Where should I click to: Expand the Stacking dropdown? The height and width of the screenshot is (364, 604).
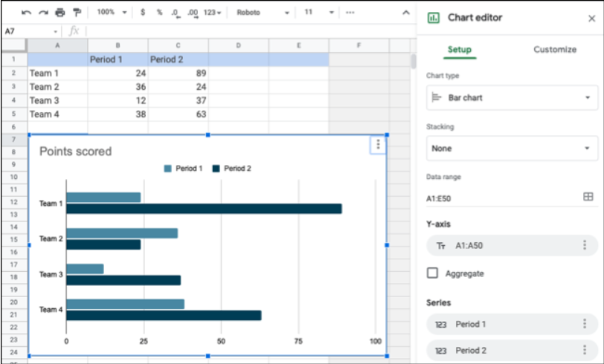click(512, 149)
